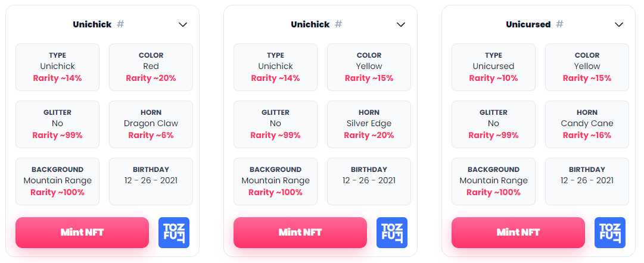Open the blue TOFU icon on the Red Unichick card
644x263 pixels.
click(174, 233)
